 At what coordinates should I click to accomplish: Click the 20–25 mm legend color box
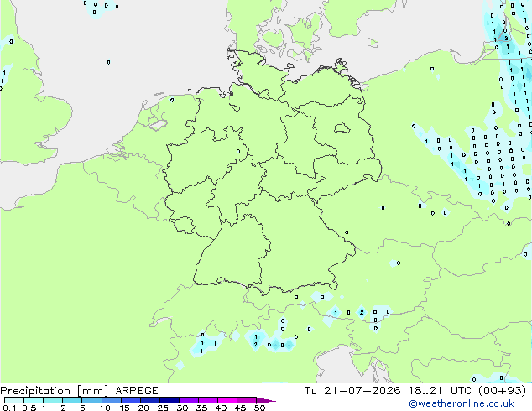click(149, 400)
